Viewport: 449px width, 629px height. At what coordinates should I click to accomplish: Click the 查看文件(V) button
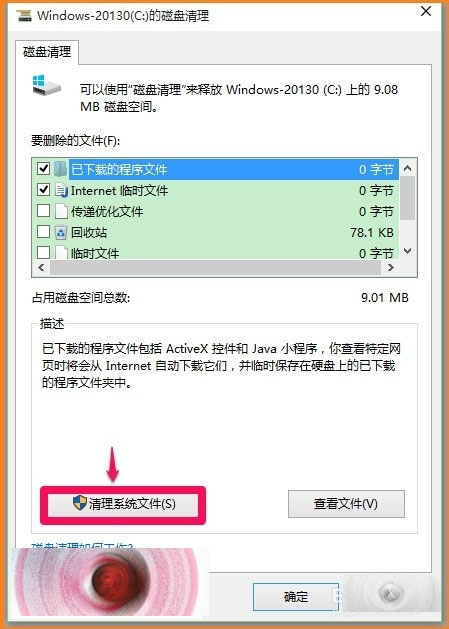[x=346, y=503]
